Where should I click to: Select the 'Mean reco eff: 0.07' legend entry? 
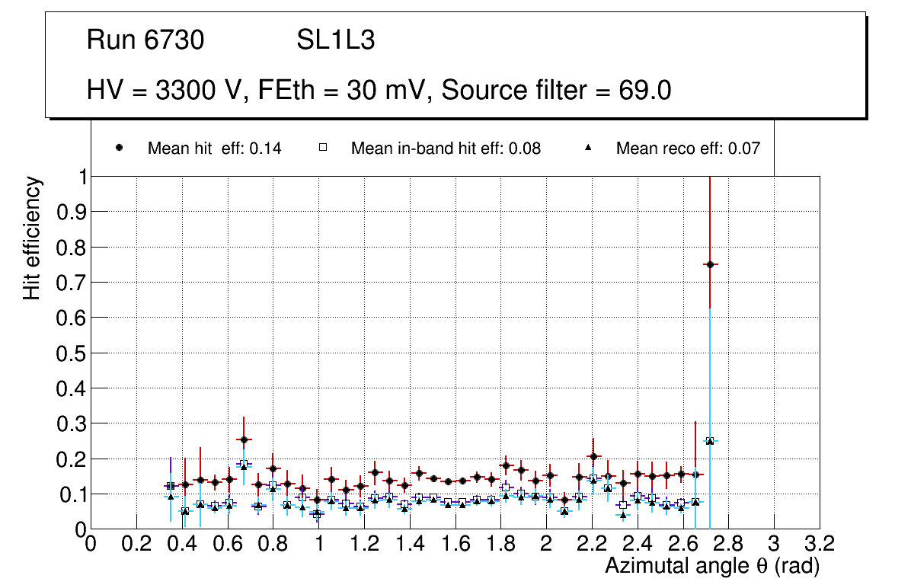[x=688, y=149]
